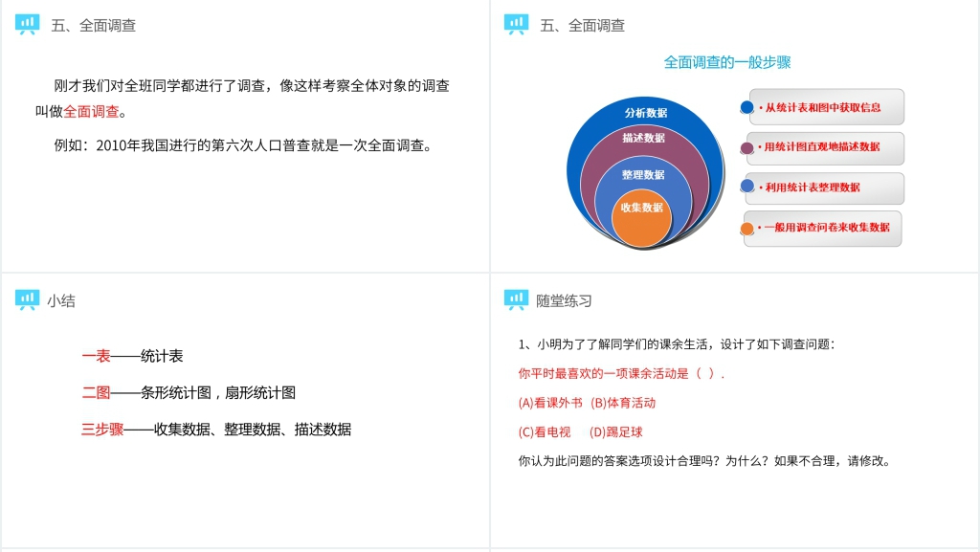
Task: Click option (B)体育活动
Action: [622, 403]
